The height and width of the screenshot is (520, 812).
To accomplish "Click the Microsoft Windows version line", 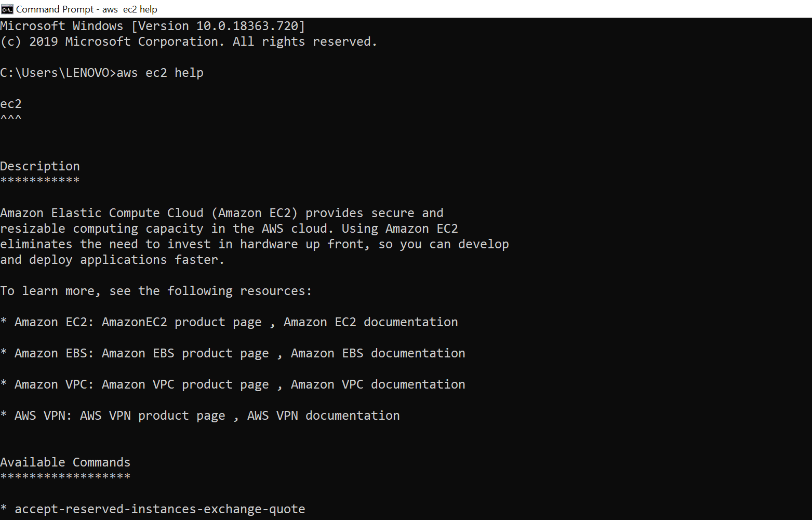I will click(152, 26).
